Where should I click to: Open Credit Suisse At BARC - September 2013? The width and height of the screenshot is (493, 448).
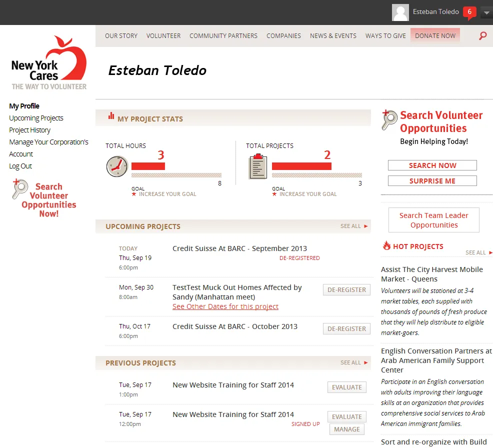click(x=239, y=248)
